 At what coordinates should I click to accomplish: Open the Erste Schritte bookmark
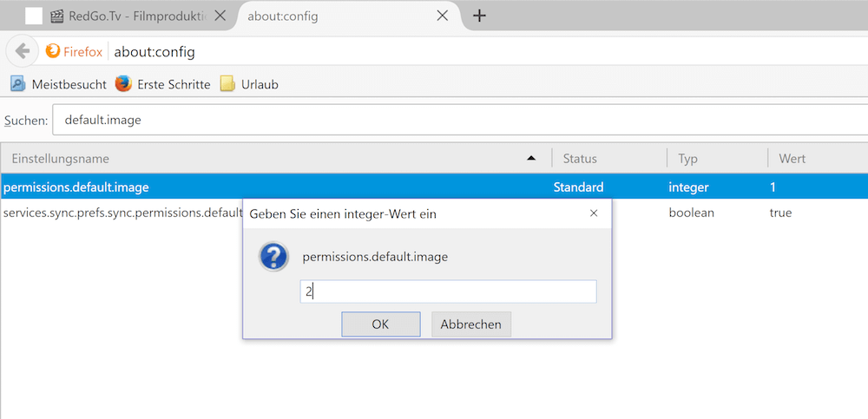(162, 84)
